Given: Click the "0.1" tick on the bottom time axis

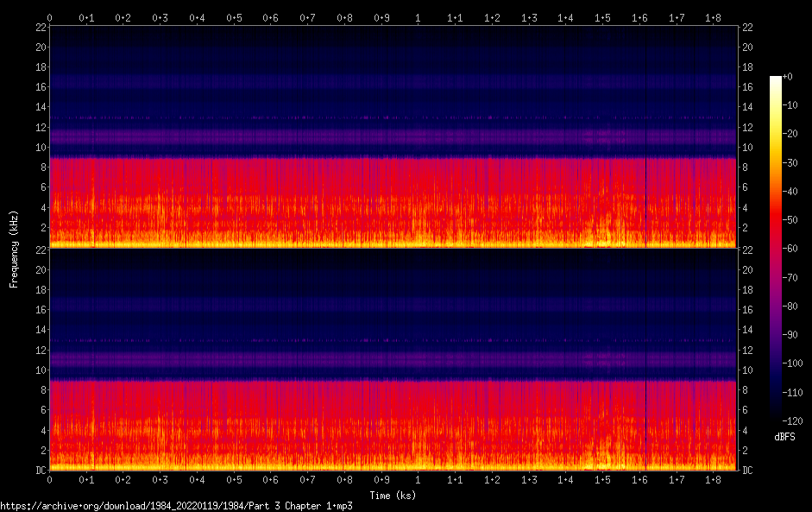Looking at the screenshot, I should coord(86,479).
